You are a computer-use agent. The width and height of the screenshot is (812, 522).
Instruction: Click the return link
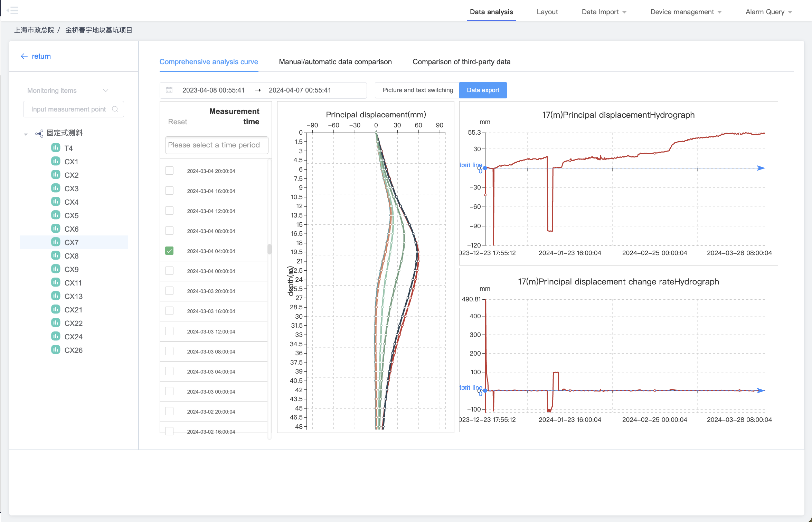tap(41, 56)
